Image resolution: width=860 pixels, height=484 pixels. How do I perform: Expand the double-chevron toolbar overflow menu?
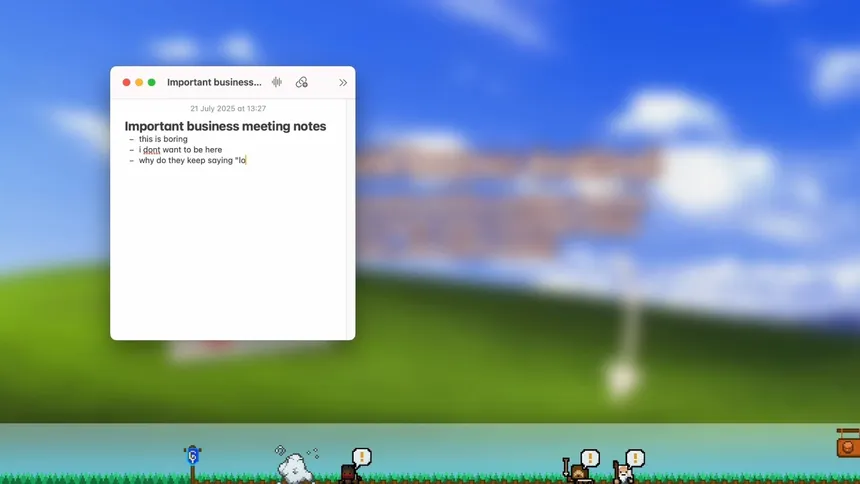click(343, 83)
